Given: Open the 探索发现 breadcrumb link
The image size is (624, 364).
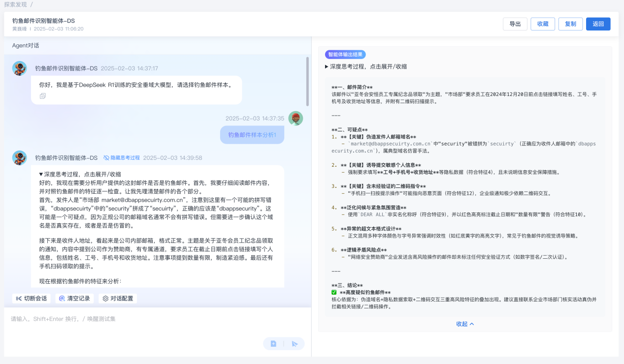Looking at the screenshot, I should pos(15,4).
